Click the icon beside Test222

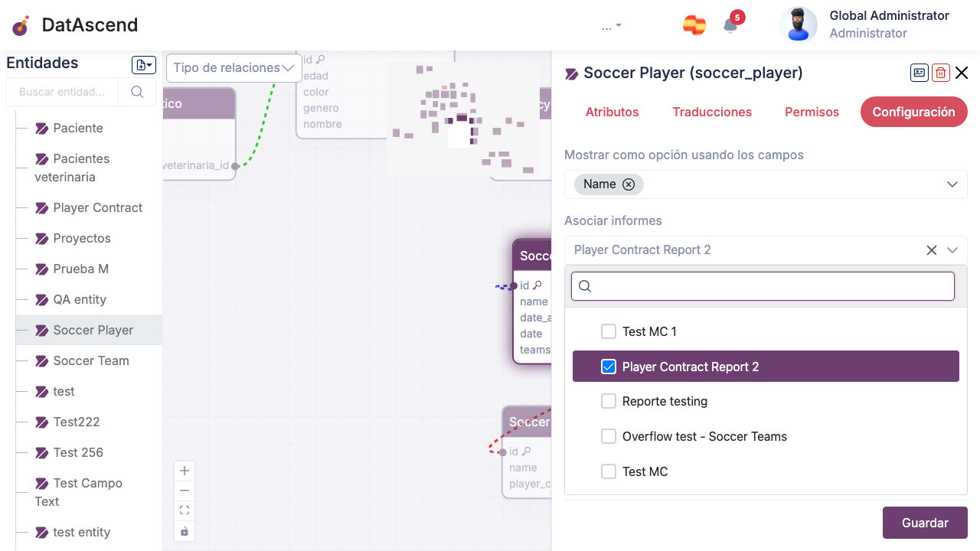42,422
